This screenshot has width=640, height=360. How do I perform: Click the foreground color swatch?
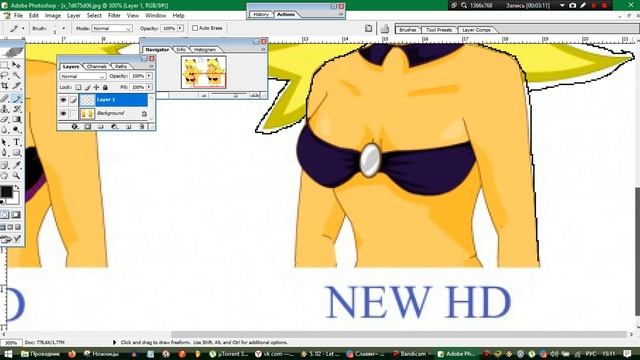pos(6,191)
